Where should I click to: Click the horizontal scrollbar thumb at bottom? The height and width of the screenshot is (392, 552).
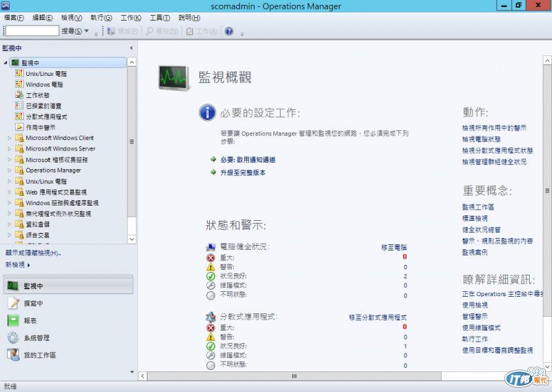294,376
